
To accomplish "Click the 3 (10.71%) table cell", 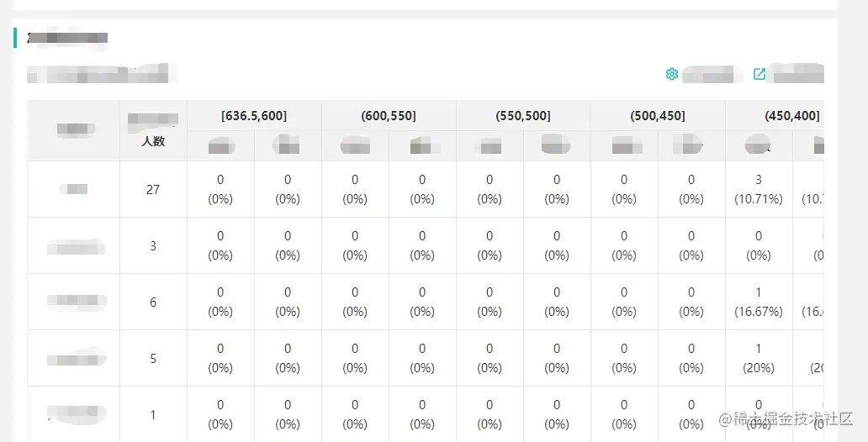I will coord(759,189).
